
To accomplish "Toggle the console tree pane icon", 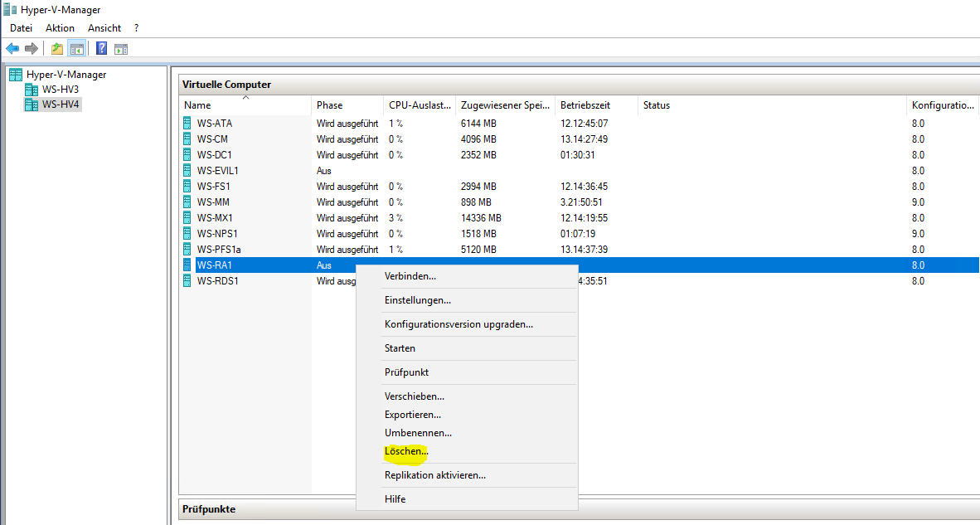I will [77, 48].
